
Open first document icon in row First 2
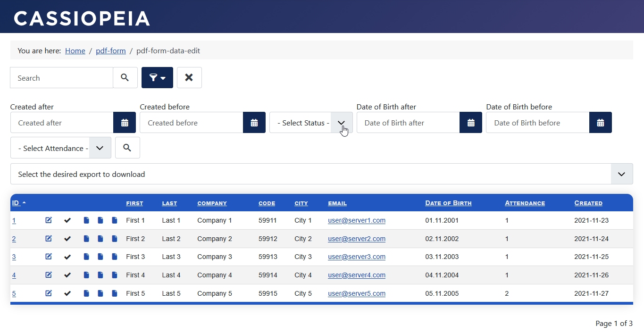pyautogui.click(x=86, y=239)
